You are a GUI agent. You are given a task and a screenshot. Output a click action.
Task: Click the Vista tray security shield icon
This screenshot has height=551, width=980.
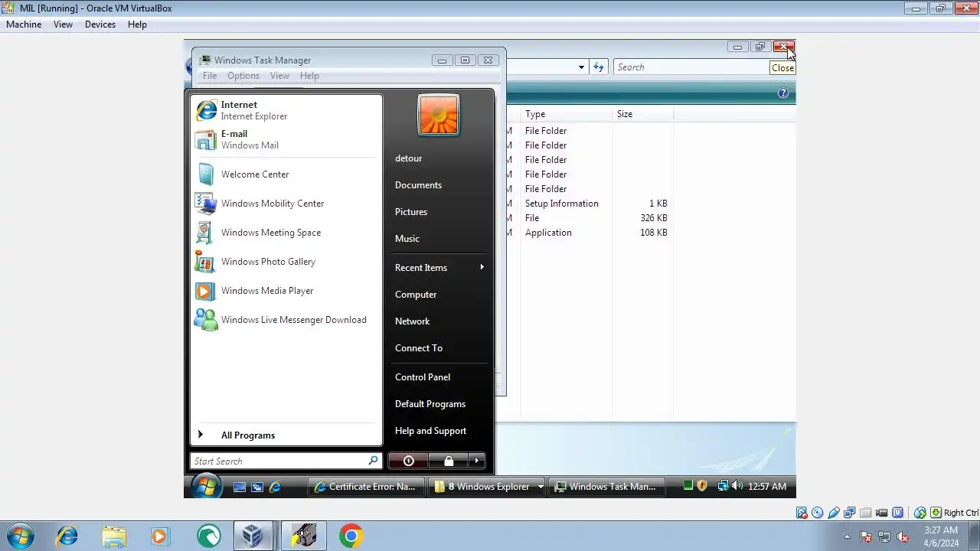702,486
